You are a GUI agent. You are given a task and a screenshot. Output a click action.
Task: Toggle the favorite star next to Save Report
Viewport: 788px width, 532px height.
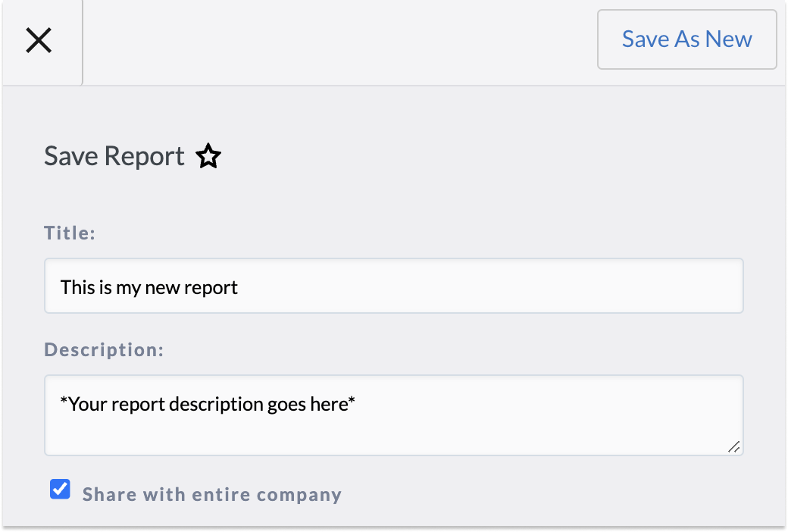coord(208,155)
